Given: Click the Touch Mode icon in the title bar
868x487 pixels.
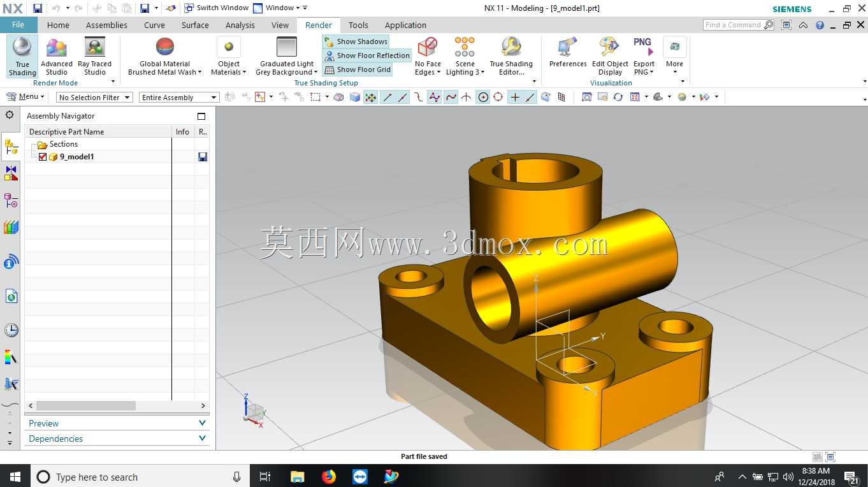Looking at the screenshot, I should click(170, 8).
